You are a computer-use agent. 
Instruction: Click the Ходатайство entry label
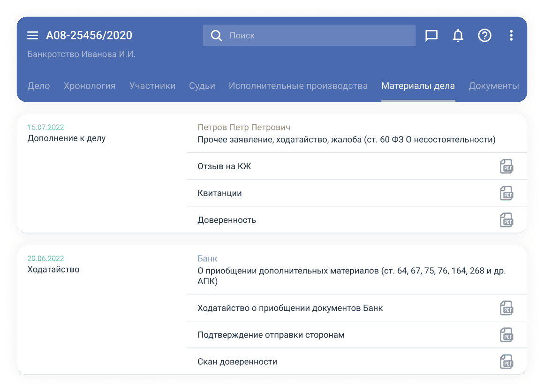[x=53, y=270]
